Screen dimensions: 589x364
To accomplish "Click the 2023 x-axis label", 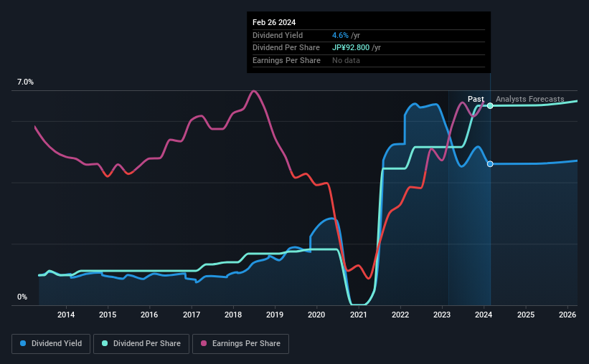I will pyautogui.click(x=442, y=315).
